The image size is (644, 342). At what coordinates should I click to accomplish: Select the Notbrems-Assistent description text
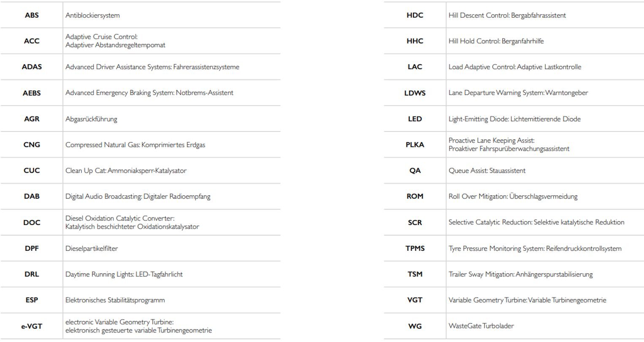coord(149,93)
